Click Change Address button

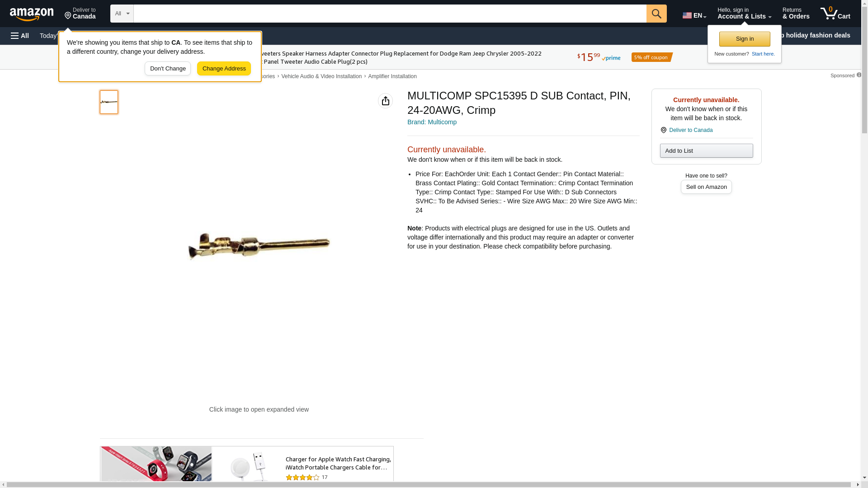pos(224,69)
